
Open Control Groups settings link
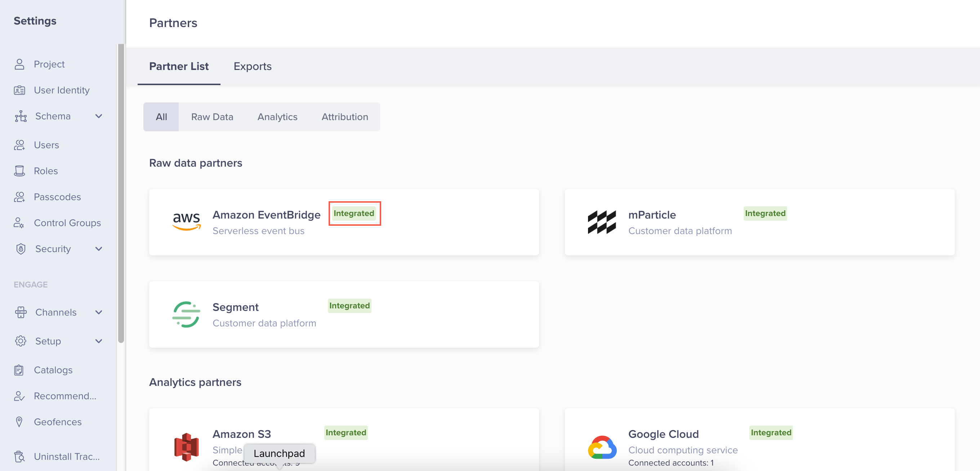pos(67,223)
